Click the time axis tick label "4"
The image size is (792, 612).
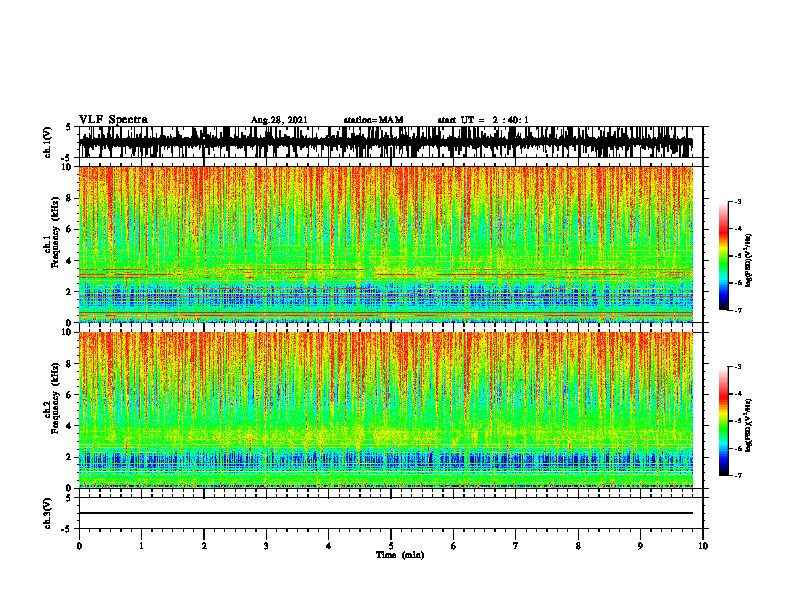pyautogui.click(x=329, y=546)
